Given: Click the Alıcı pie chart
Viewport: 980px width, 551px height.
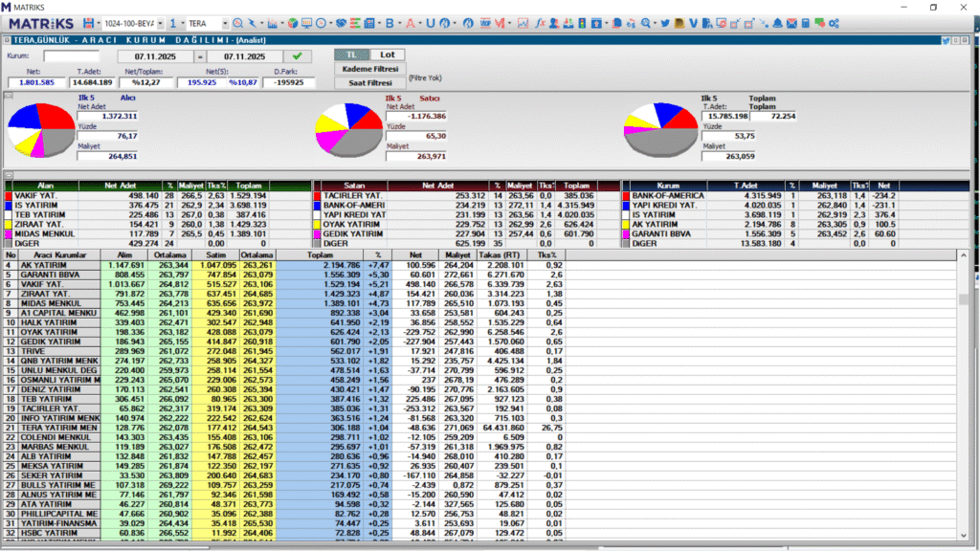Looking at the screenshot, I should [40, 130].
